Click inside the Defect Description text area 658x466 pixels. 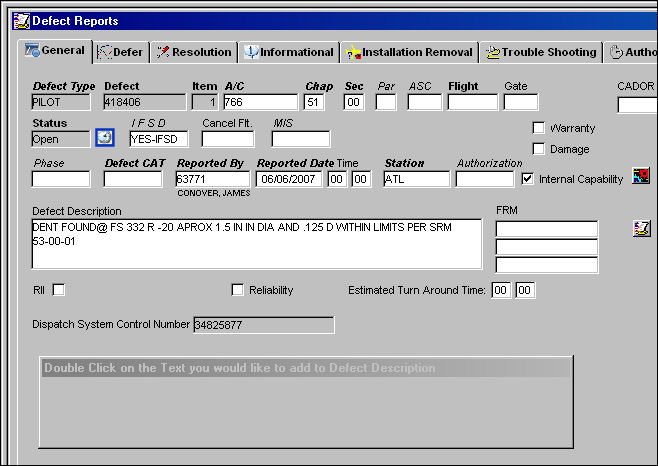257,244
